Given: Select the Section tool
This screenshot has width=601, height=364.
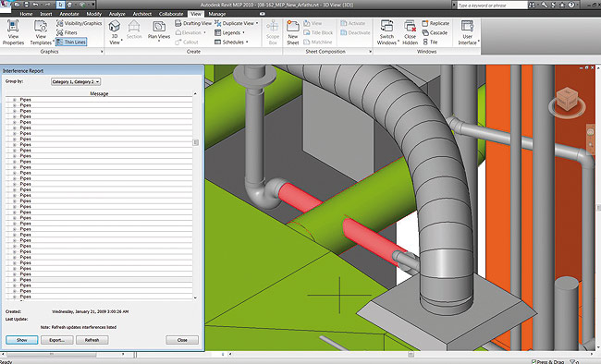Looking at the screenshot, I should [x=134, y=30].
